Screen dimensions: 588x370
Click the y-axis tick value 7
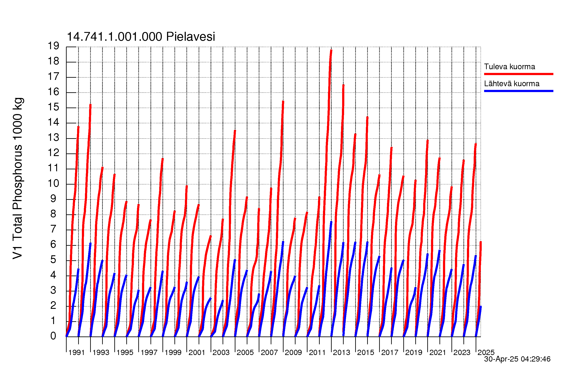(53, 229)
